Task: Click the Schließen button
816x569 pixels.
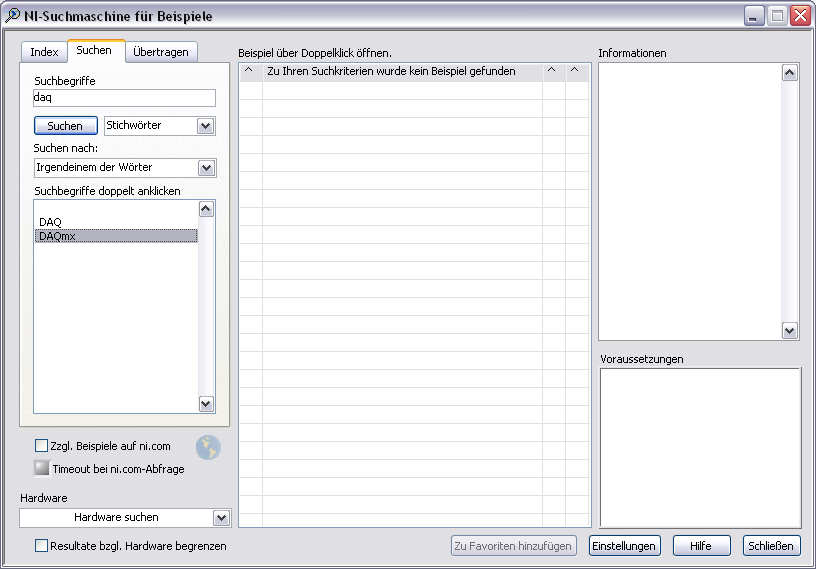Action: [771, 546]
